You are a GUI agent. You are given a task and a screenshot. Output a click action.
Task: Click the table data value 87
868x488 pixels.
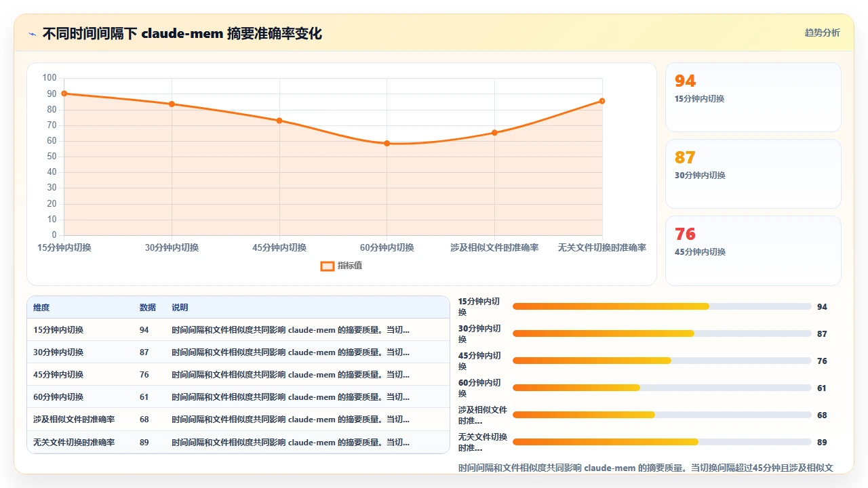[x=144, y=352]
